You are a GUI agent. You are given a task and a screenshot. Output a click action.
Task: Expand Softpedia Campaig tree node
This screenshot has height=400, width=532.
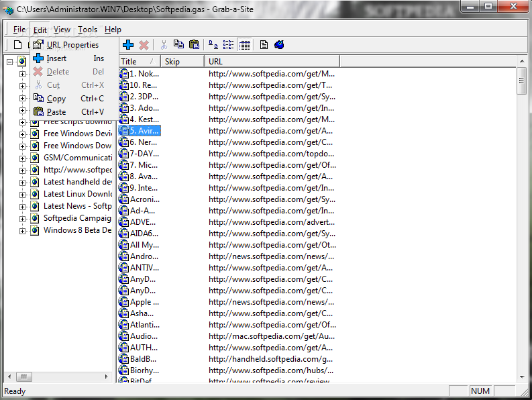point(22,219)
